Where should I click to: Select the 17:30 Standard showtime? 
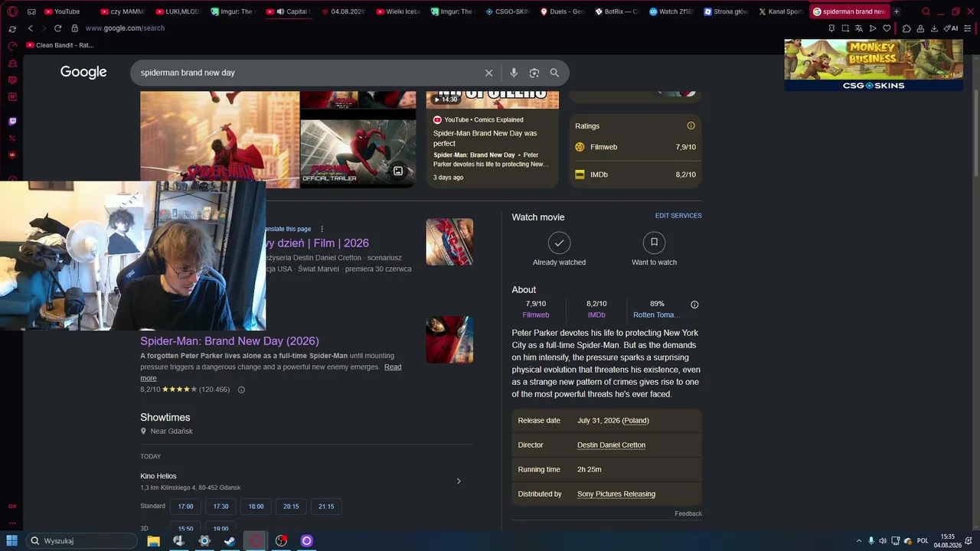(220, 507)
